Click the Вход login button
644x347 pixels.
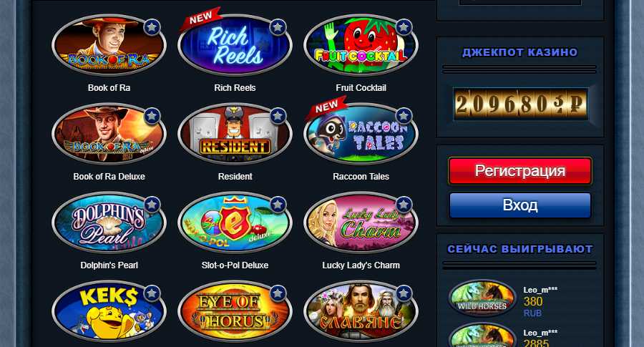(x=520, y=205)
